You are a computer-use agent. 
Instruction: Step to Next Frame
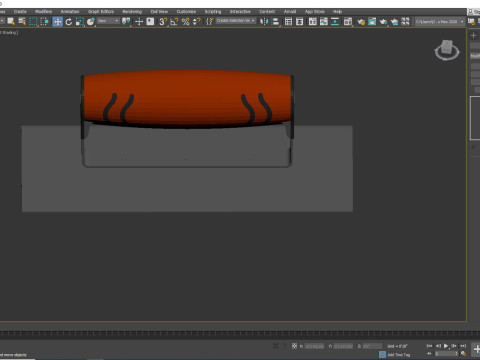(454, 346)
